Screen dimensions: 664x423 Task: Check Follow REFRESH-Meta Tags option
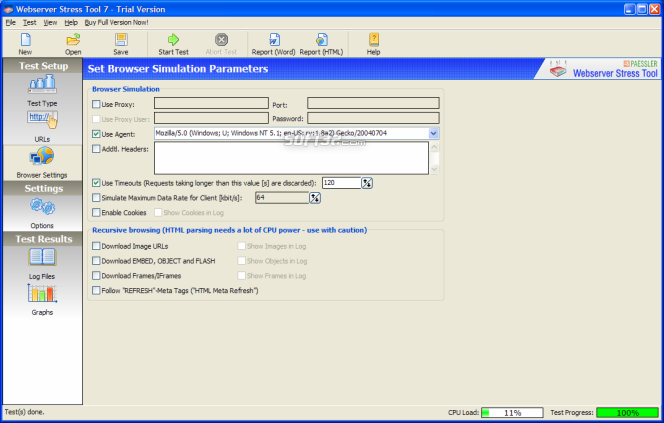tap(96, 290)
